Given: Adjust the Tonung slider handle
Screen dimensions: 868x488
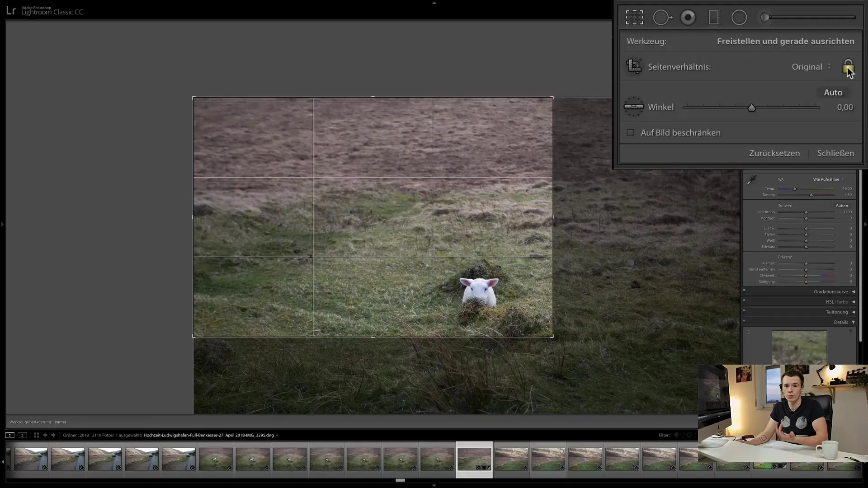Looking at the screenshot, I should [x=811, y=195].
